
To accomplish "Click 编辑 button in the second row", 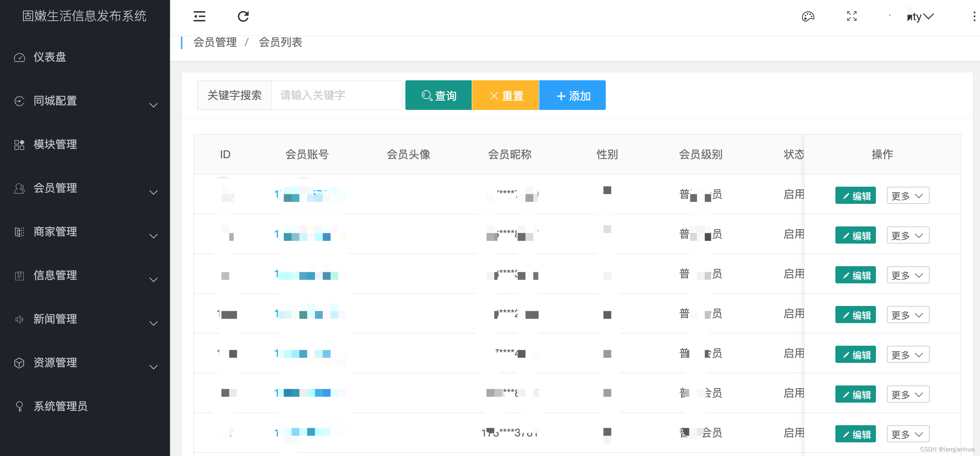I will (x=855, y=235).
